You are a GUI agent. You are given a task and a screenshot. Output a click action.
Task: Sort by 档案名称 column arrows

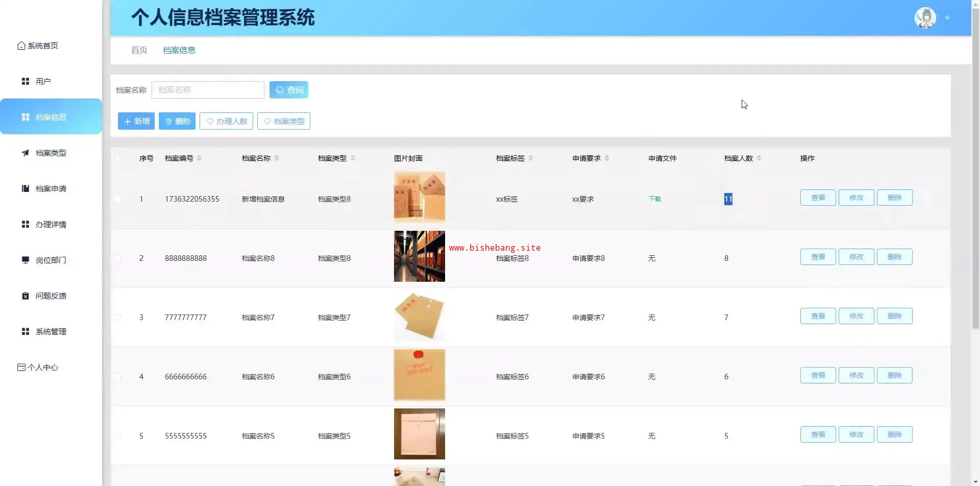(x=277, y=158)
